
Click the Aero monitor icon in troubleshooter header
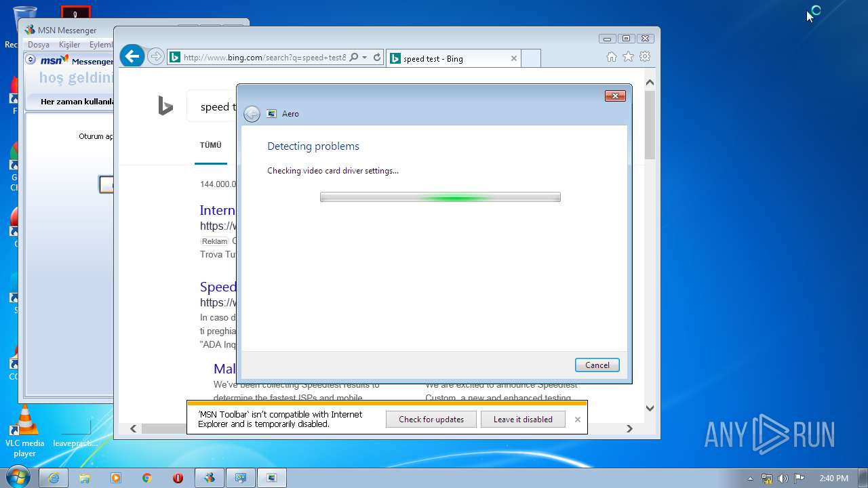272,114
